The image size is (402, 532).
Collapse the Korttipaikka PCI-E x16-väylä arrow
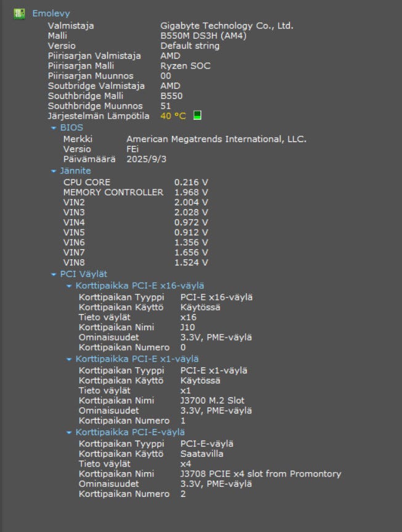pos(69,286)
